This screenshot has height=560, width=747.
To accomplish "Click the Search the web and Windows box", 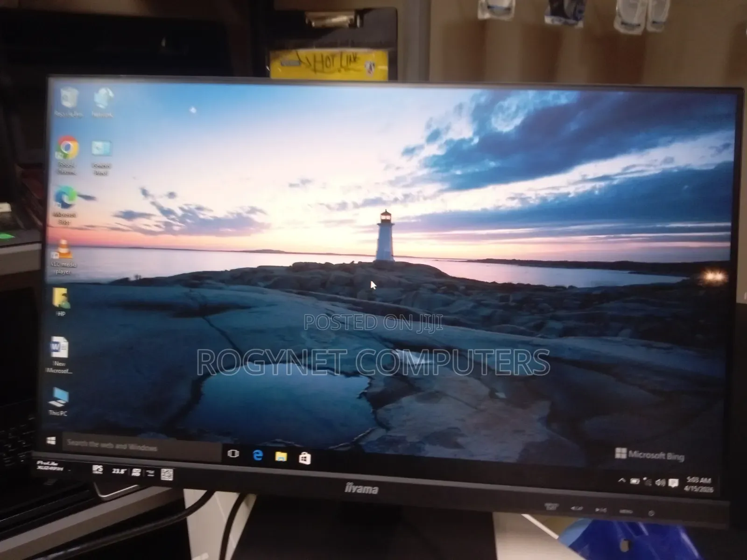I will pos(141,448).
